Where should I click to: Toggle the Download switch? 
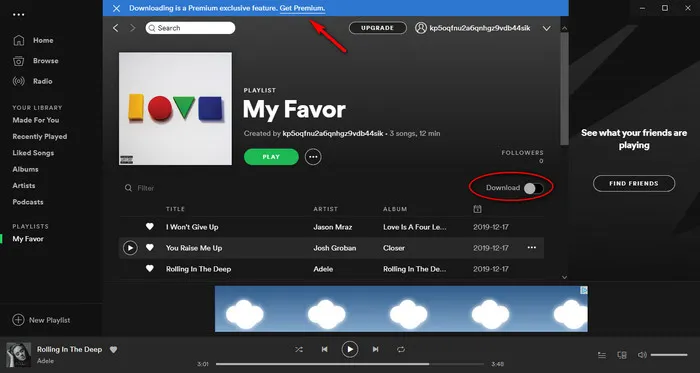[533, 188]
